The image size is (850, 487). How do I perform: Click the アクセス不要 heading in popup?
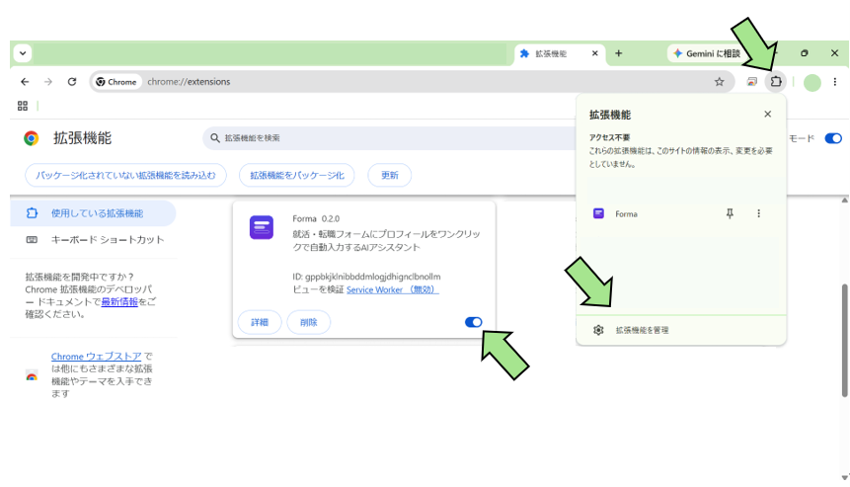(609, 137)
